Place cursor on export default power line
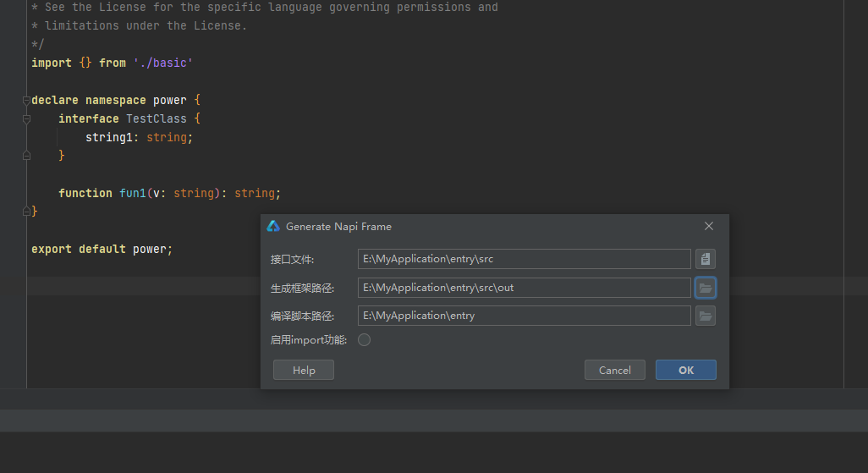Screen dimensions: 868x473 click(x=102, y=250)
